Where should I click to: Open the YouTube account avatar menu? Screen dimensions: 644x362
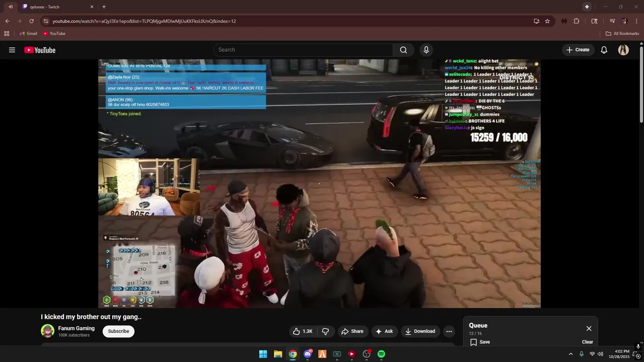tap(623, 50)
